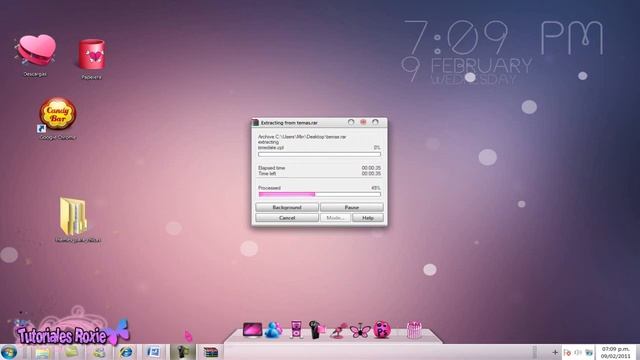Click the Show desktop strip at taskbar end
Screen dimensions: 640x360
637,352
